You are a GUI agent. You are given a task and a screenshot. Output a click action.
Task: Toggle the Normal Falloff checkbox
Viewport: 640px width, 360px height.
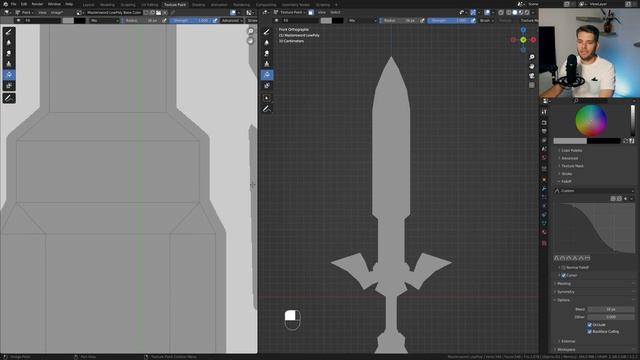click(564, 267)
